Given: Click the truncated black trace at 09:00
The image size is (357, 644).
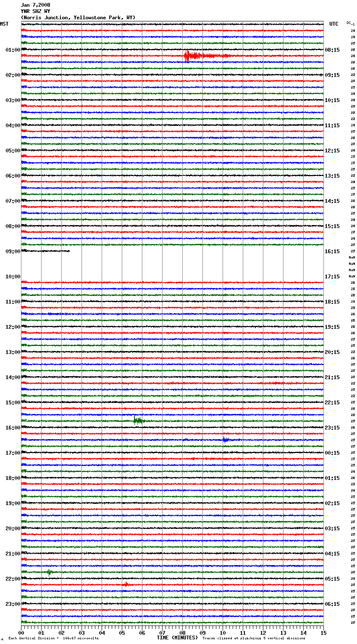Looking at the screenshot, I should pos(45,251).
